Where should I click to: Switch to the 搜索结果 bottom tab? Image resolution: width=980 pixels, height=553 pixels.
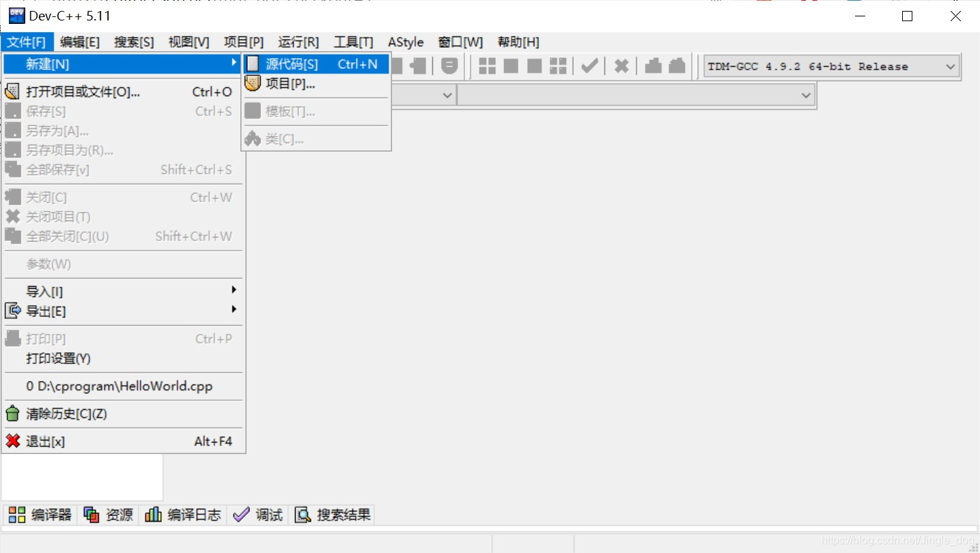[x=332, y=515]
